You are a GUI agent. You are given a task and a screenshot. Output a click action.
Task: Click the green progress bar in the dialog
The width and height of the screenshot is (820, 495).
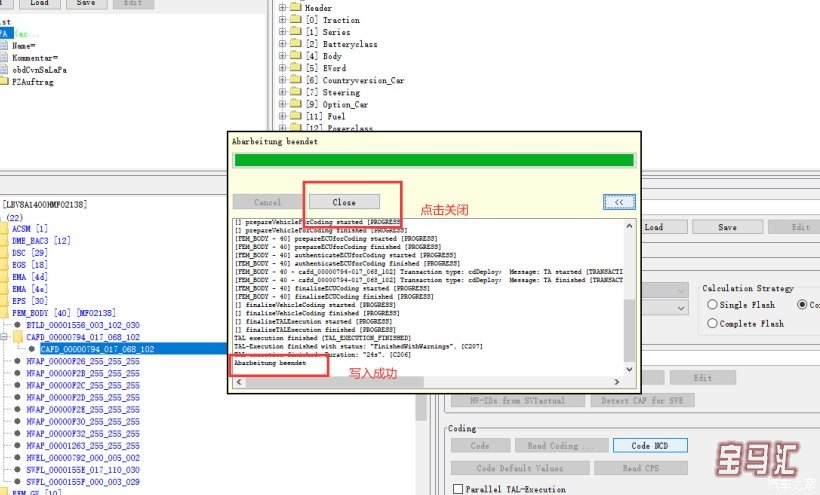[x=434, y=160]
